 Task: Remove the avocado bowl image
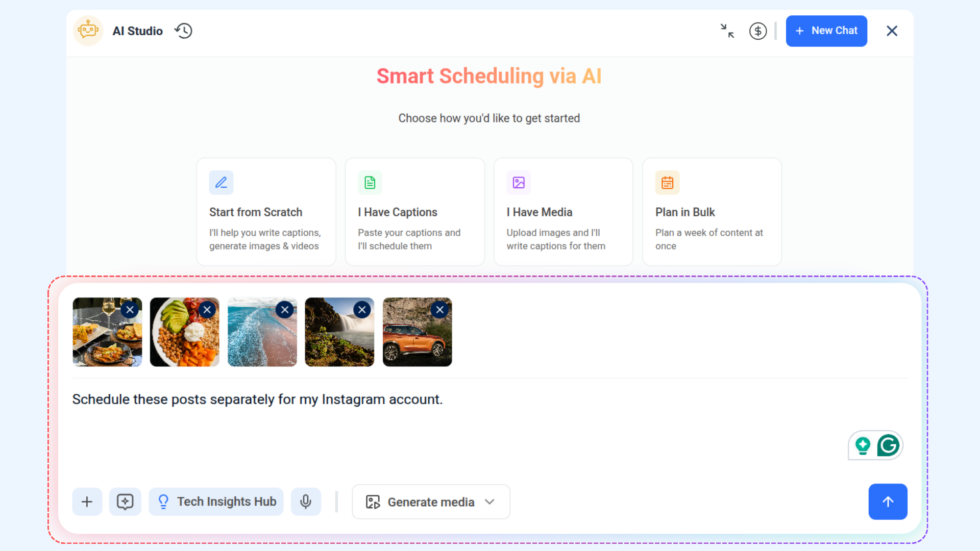tap(207, 310)
